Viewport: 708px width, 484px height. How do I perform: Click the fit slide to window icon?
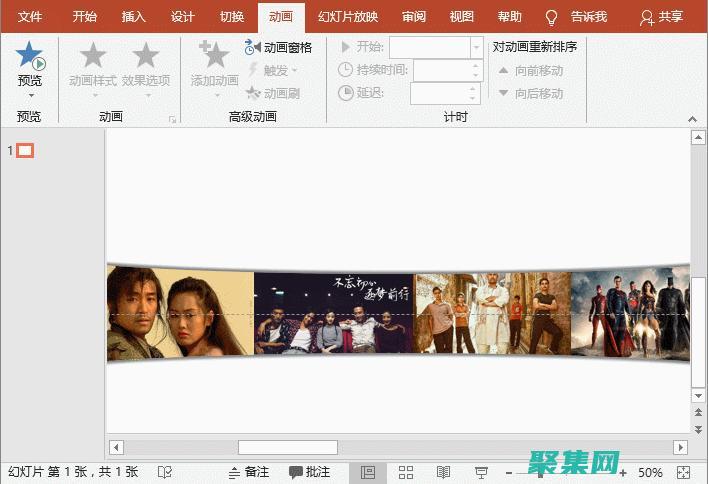click(x=683, y=472)
